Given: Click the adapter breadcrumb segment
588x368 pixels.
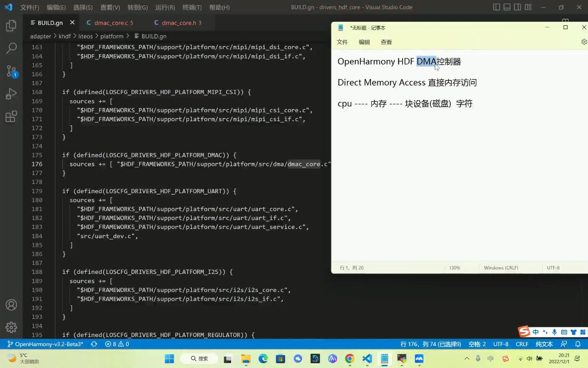Looking at the screenshot, I should pos(40,36).
